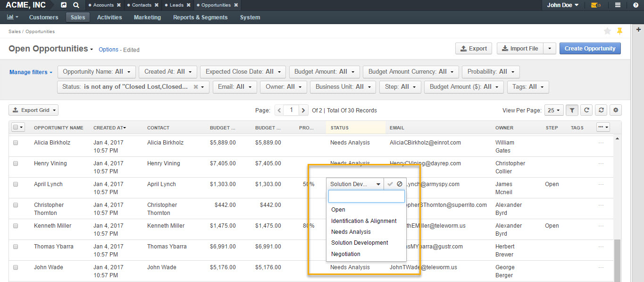
Task: Click the Import File button
Action: coord(520,48)
